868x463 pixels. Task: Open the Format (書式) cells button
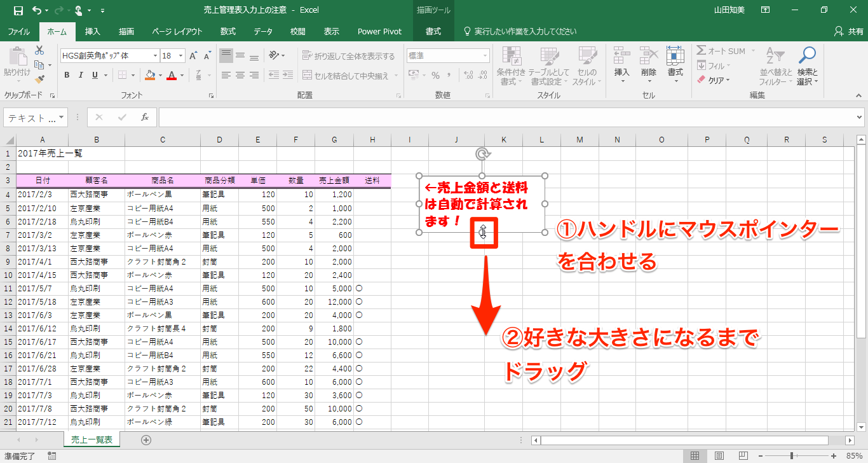675,65
